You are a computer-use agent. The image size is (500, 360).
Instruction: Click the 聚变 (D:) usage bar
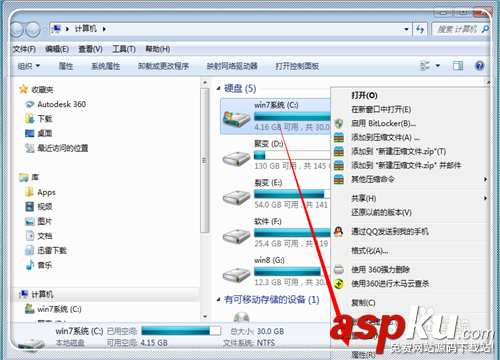[x=292, y=155]
